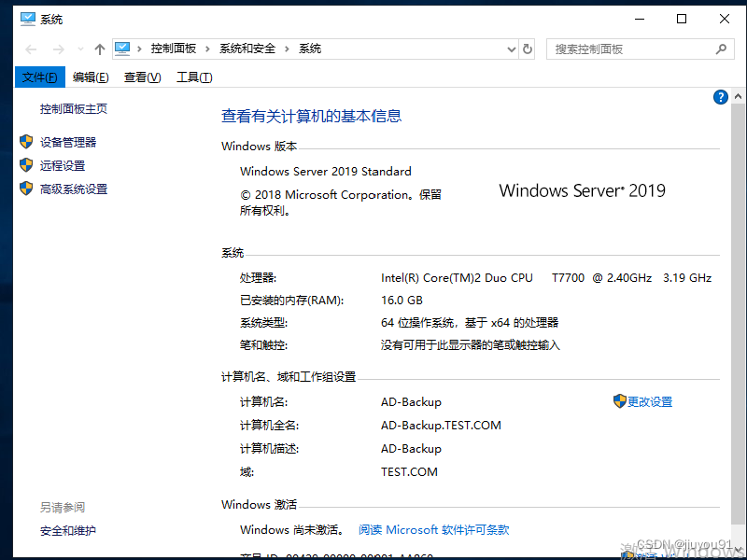Click the scrollbar up arrow
Image resolution: width=747 pixels, height=560 pixels.
point(738,97)
